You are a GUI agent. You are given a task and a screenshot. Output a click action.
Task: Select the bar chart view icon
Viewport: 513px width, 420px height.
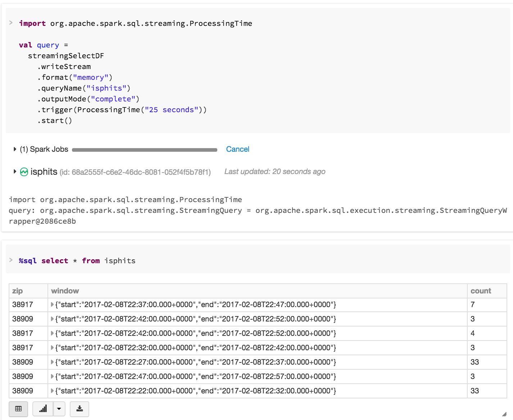point(43,409)
